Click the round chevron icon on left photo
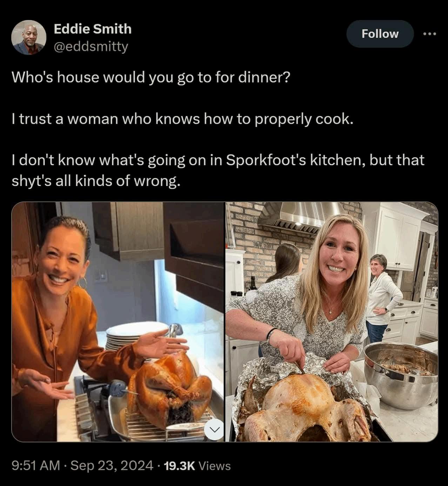The width and height of the screenshot is (448, 486). coord(214,429)
